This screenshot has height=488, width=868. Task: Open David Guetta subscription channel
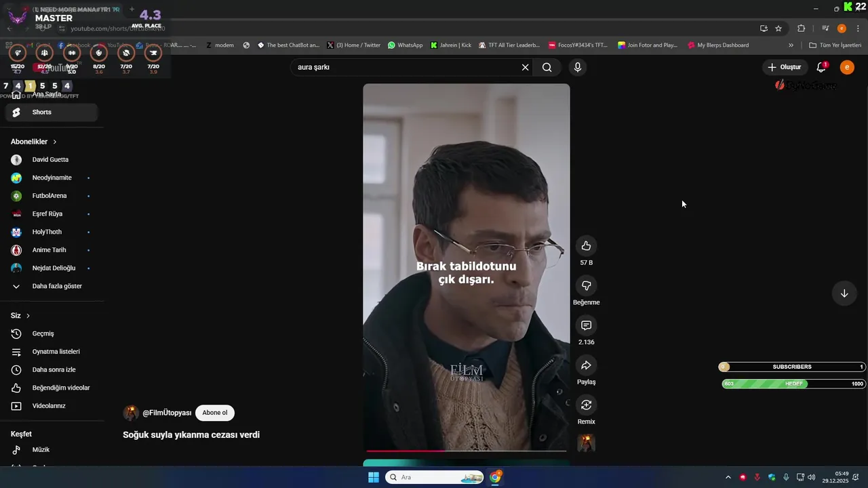(52, 159)
